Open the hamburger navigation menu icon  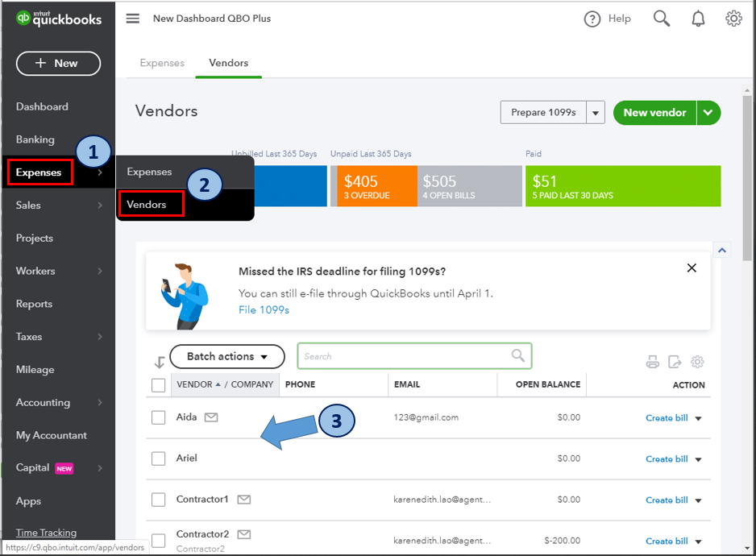(133, 19)
